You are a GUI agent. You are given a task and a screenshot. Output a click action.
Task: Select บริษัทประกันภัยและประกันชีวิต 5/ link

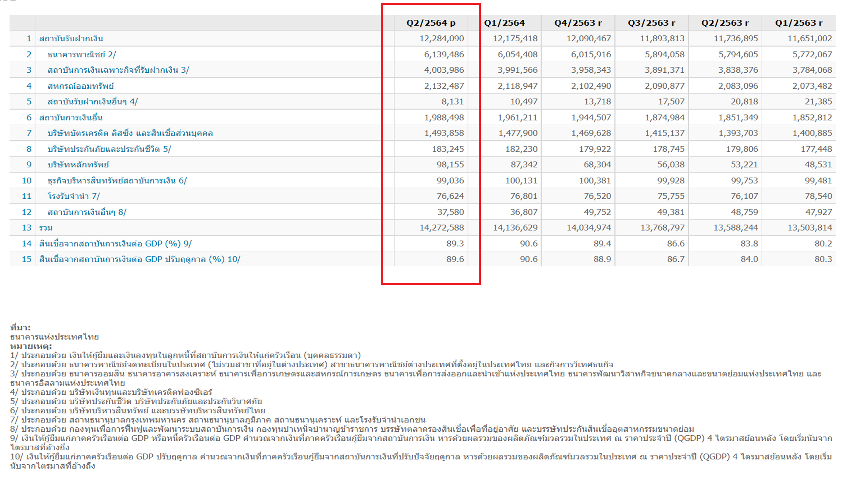tap(109, 149)
